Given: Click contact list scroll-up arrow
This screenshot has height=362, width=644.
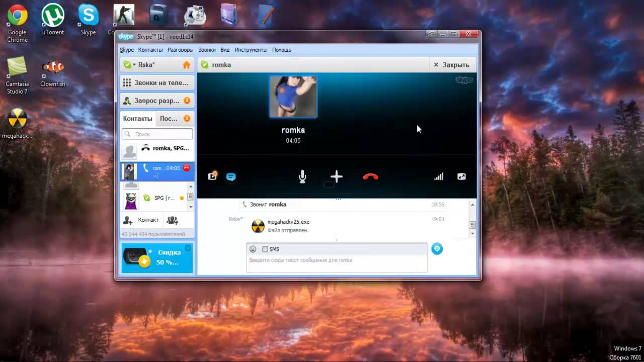Looking at the screenshot, I should tap(191, 188).
